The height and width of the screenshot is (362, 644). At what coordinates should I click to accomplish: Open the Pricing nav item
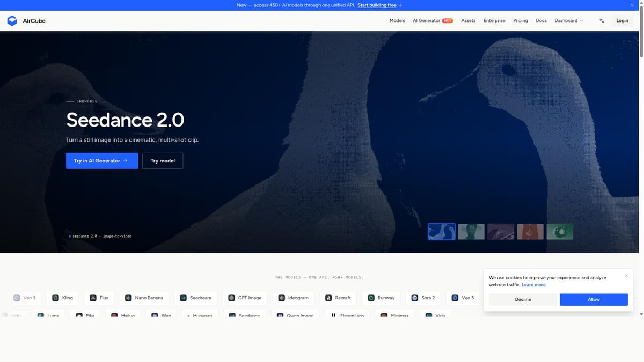521,21
